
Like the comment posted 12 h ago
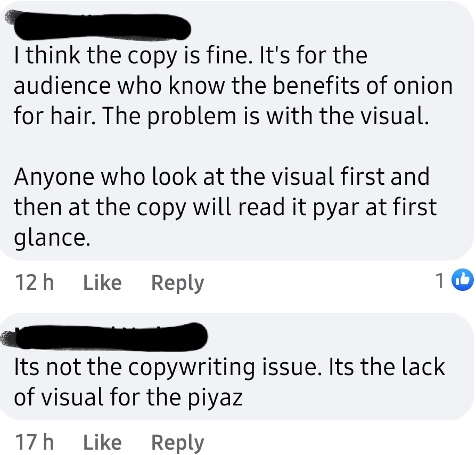click(x=102, y=283)
